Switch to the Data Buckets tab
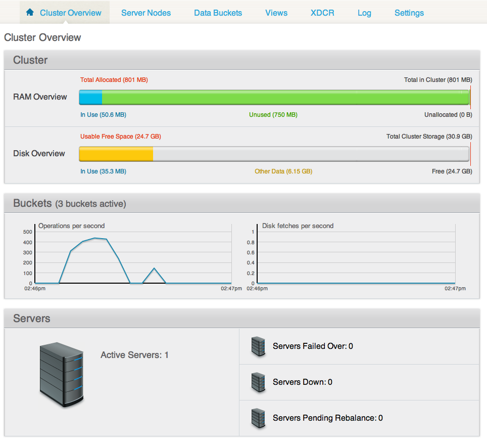 click(218, 13)
